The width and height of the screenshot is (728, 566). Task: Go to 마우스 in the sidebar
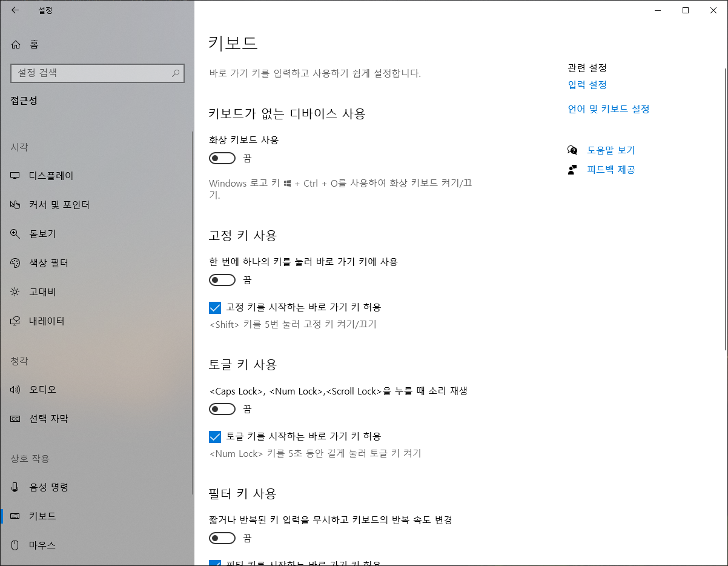click(x=42, y=545)
